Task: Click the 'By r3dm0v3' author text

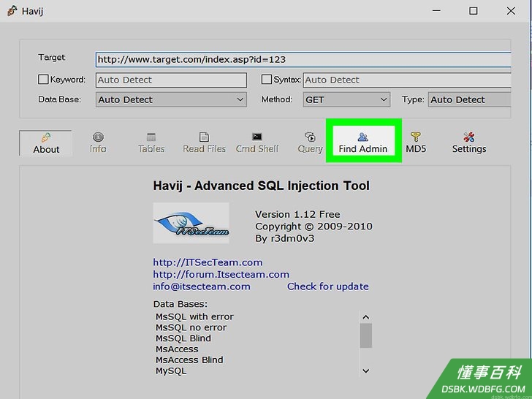Action: [x=285, y=238]
